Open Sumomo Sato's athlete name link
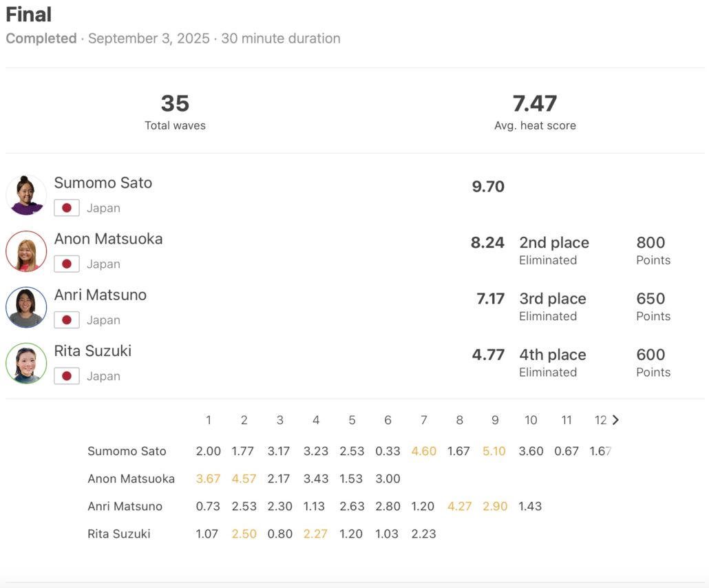709x588 pixels. pos(103,183)
